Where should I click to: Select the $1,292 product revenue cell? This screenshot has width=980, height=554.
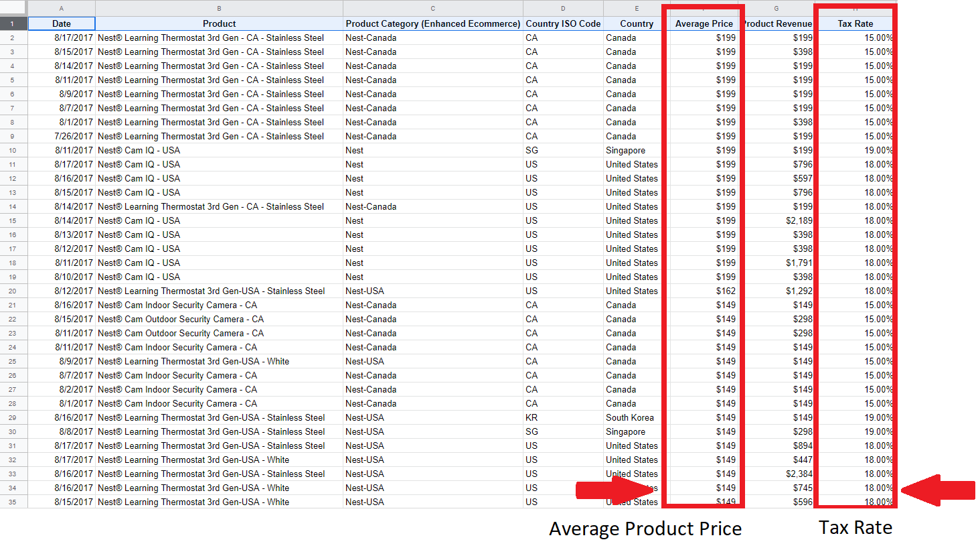(777, 291)
